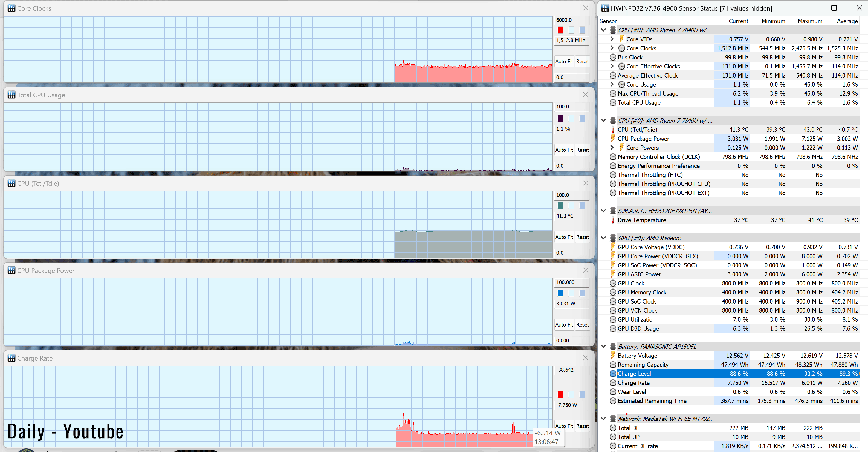
Task: Click the Average column header
Action: click(842, 21)
